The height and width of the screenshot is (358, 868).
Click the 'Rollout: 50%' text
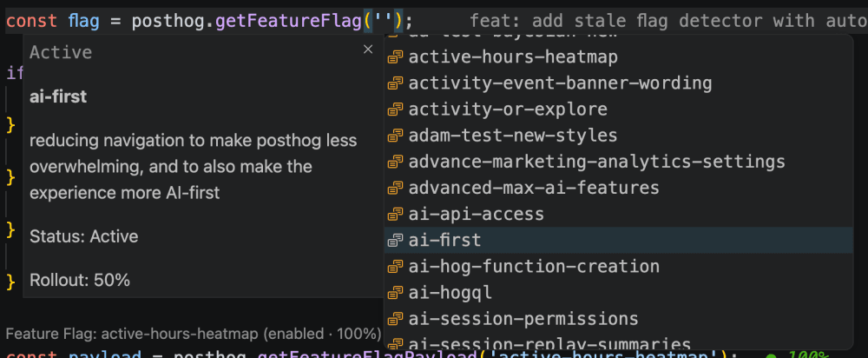[x=80, y=280]
